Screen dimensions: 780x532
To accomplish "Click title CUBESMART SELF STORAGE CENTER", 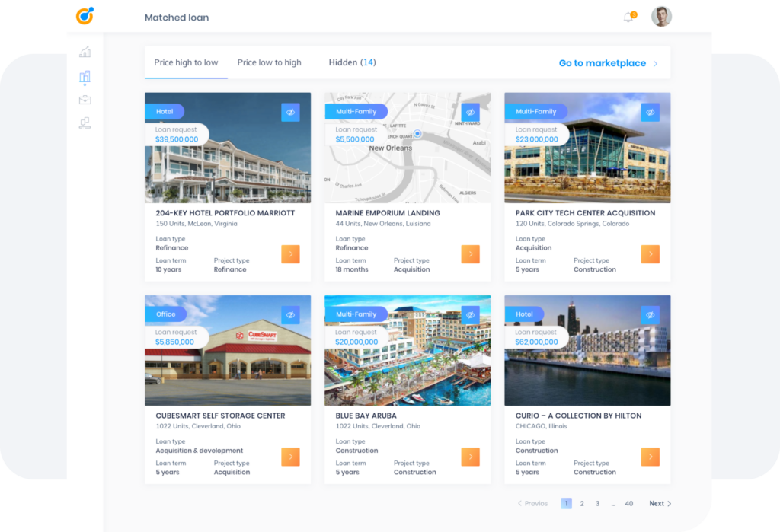I will click(x=220, y=416).
